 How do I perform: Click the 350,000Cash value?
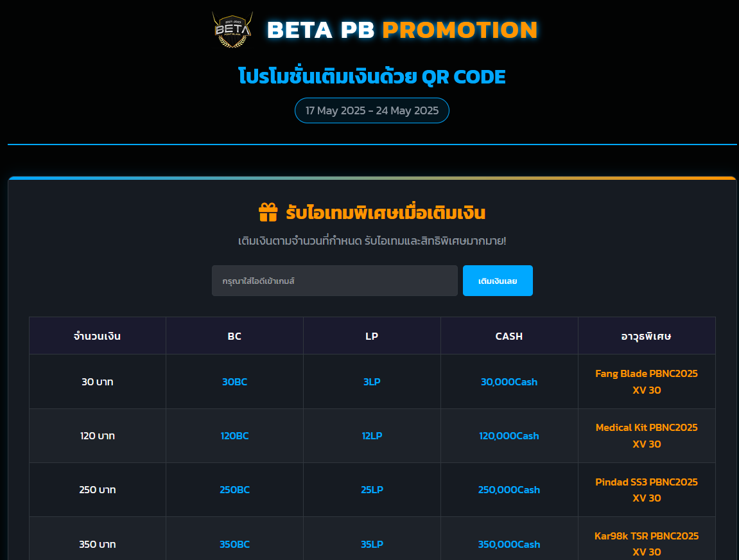pyautogui.click(x=509, y=544)
